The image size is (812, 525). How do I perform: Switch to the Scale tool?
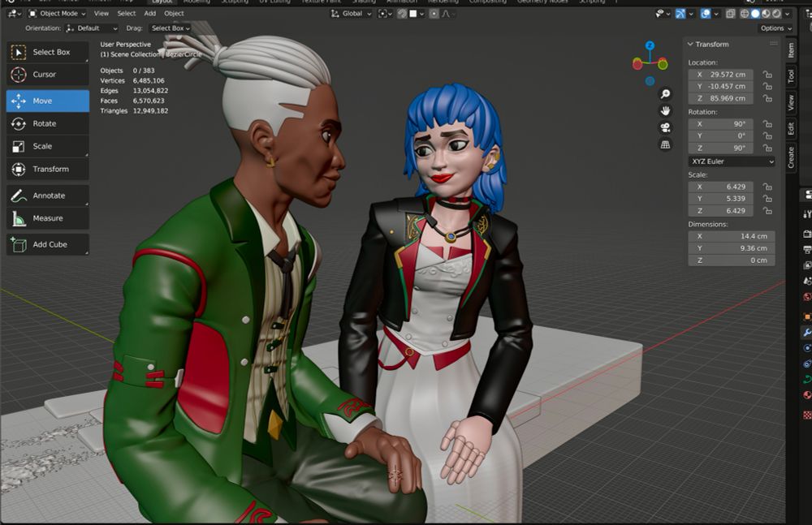coord(48,147)
